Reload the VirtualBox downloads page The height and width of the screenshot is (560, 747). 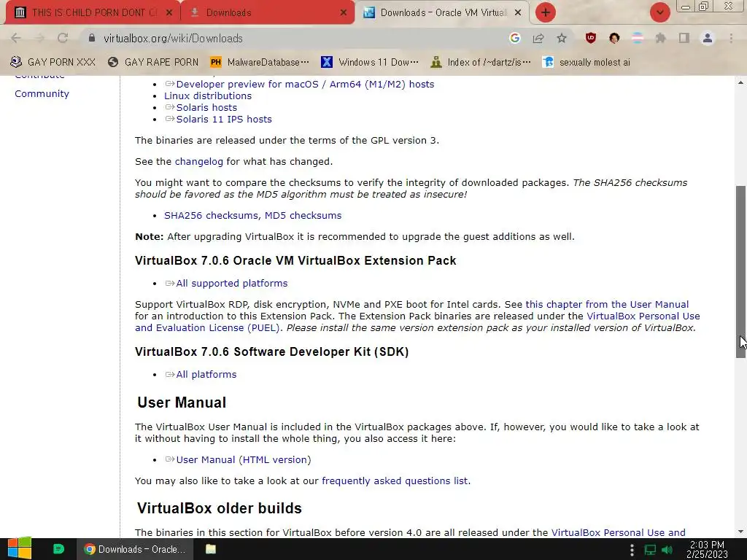tap(63, 38)
